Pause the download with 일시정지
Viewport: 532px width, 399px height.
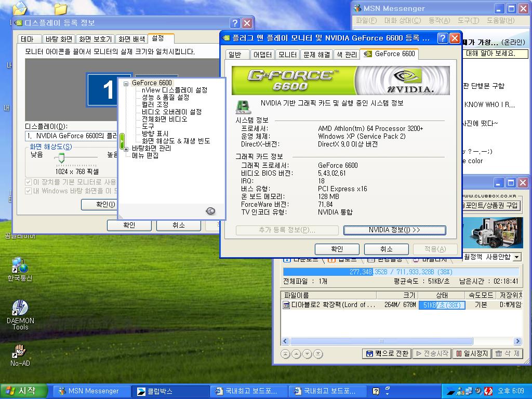click(x=472, y=353)
